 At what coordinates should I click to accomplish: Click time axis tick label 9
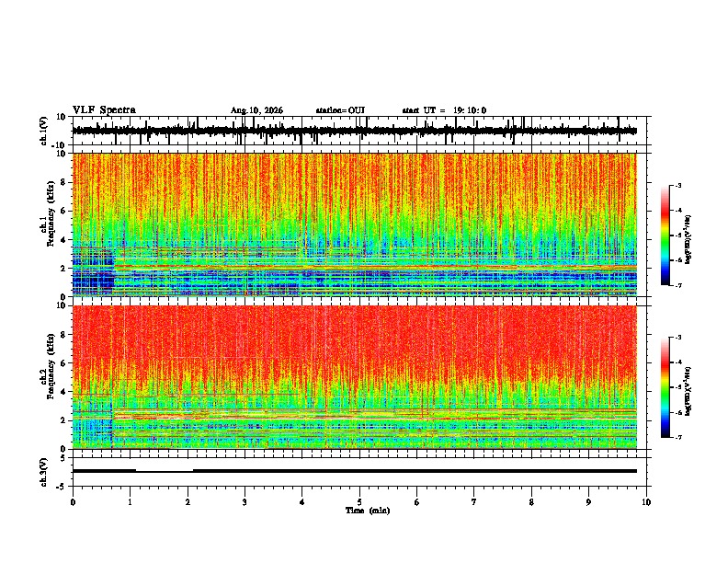(x=588, y=502)
